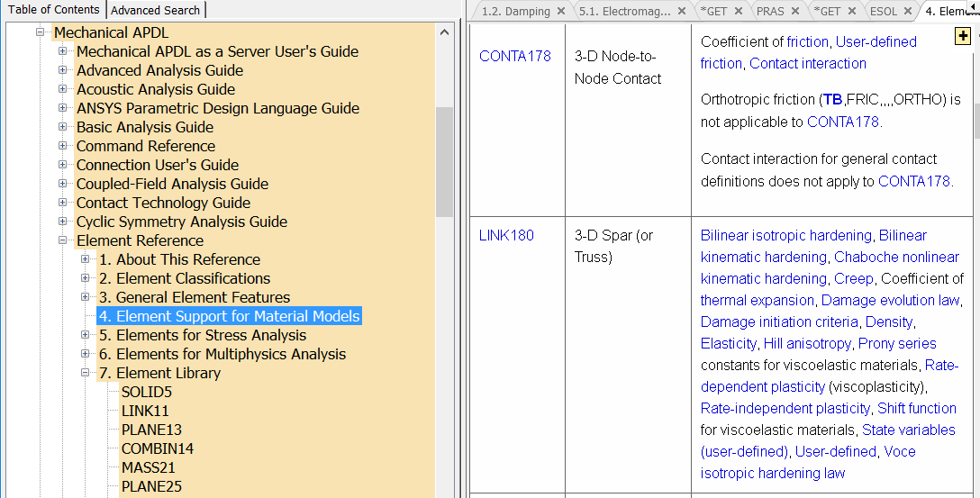The height and width of the screenshot is (498, 980).
Task: Expand ANSYS Parametric Design Language Guide
Action: coord(62,107)
